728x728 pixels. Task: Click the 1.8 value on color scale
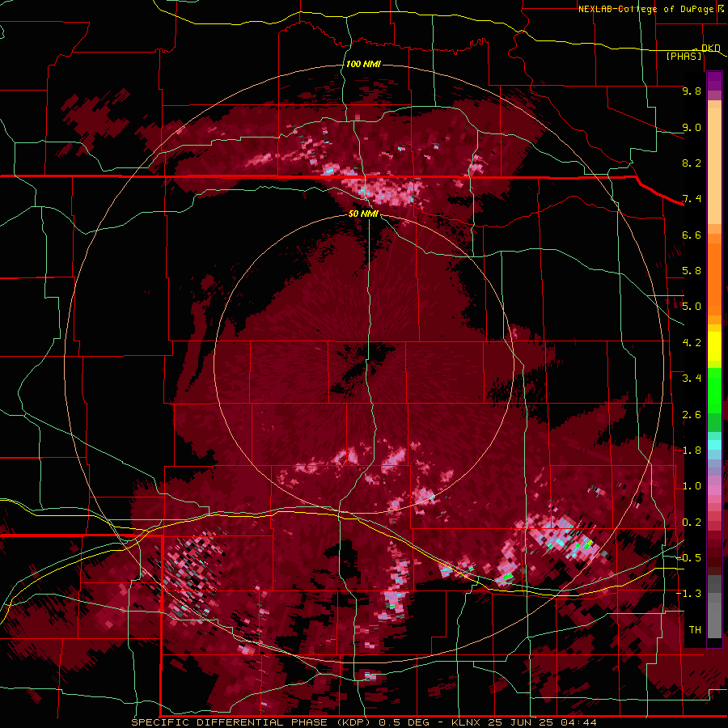coord(692,451)
